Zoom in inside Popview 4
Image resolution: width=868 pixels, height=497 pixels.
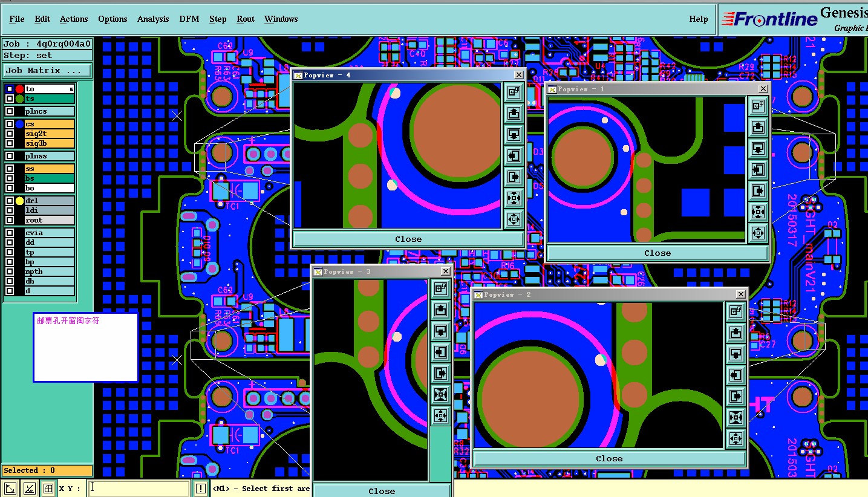(514, 198)
